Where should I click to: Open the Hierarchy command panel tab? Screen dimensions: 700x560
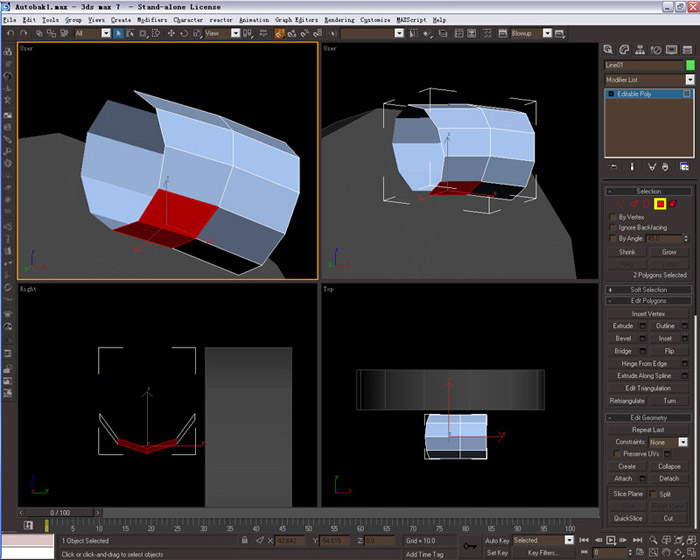(640, 50)
